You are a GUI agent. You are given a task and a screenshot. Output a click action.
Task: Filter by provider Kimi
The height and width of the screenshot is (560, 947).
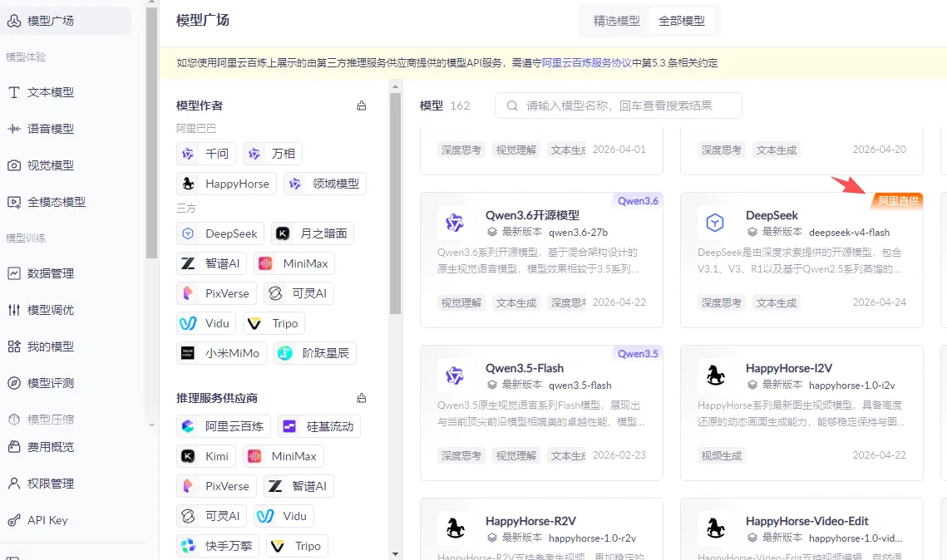click(206, 456)
